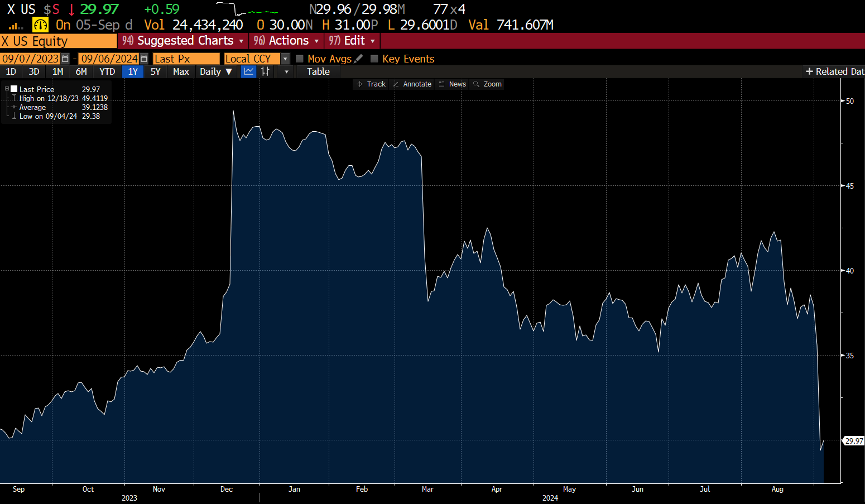The height and width of the screenshot is (504, 865).
Task: Open the chart Zoom tool
Action: tap(487, 84)
